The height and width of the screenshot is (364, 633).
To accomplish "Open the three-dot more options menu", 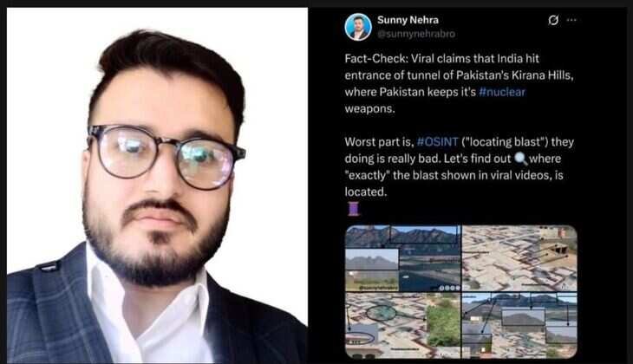I will tap(571, 20).
